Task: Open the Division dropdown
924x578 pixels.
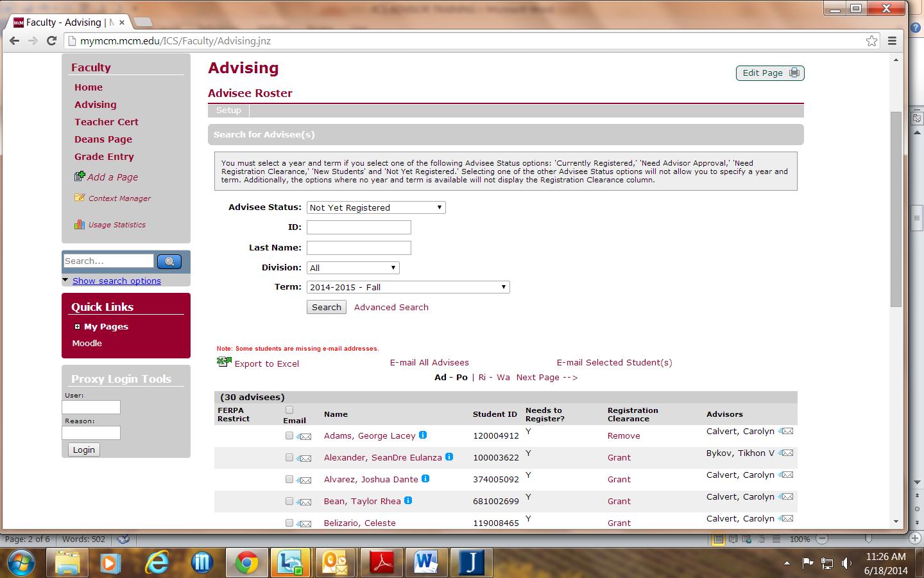Action: pos(353,268)
